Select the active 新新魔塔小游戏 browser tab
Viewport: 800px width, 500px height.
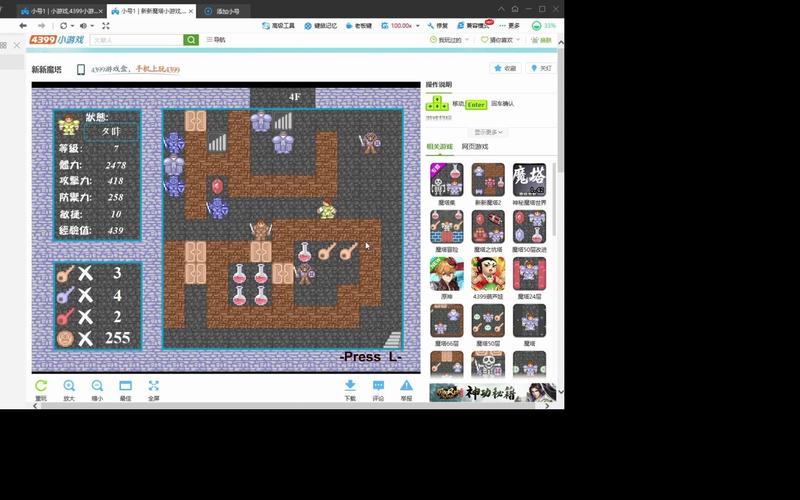tap(152, 11)
